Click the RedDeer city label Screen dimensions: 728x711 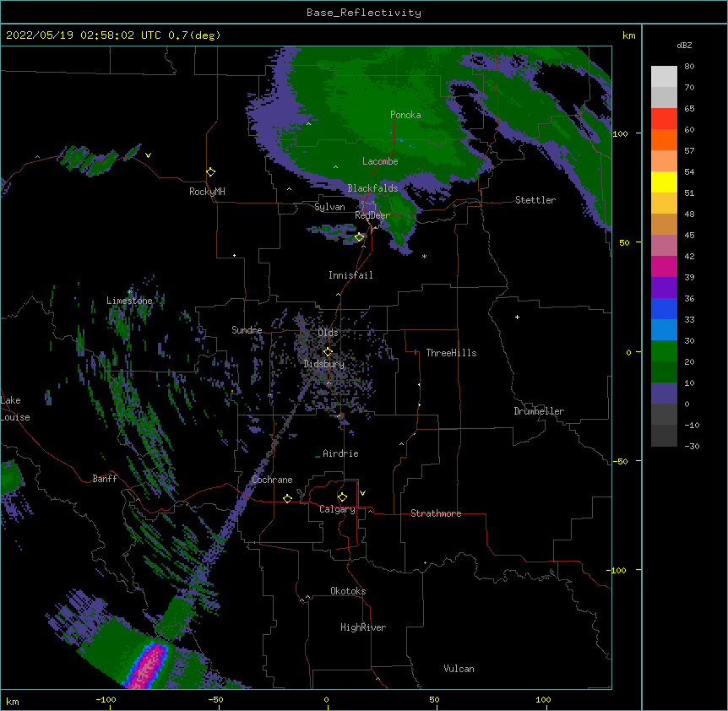click(x=372, y=215)
